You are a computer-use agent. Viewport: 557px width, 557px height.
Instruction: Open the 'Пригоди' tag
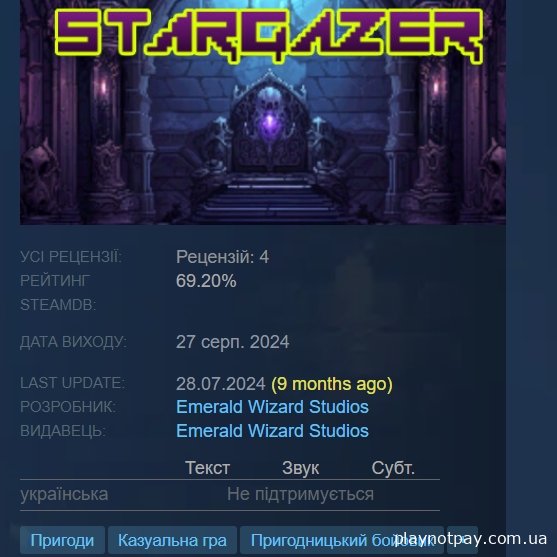(x=63, y=540)
